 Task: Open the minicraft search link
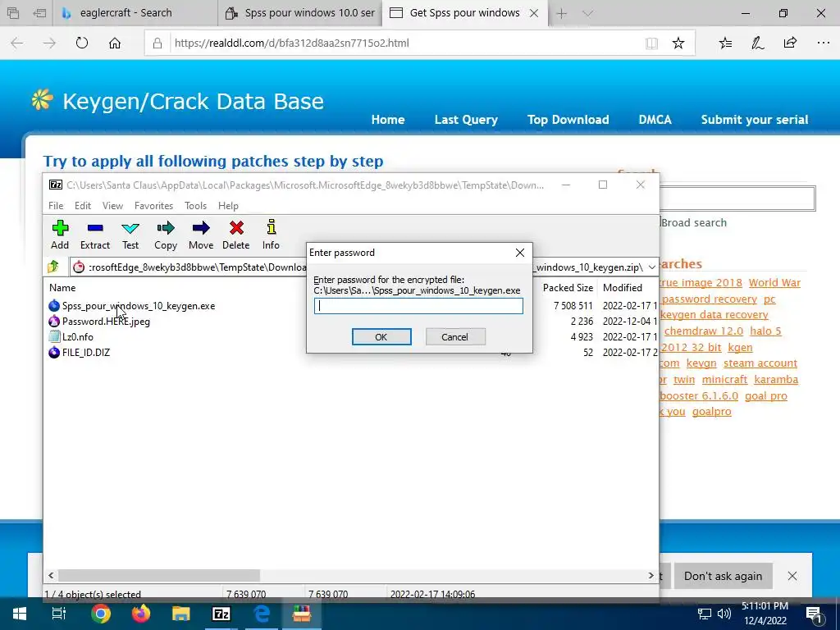(724, 379)
